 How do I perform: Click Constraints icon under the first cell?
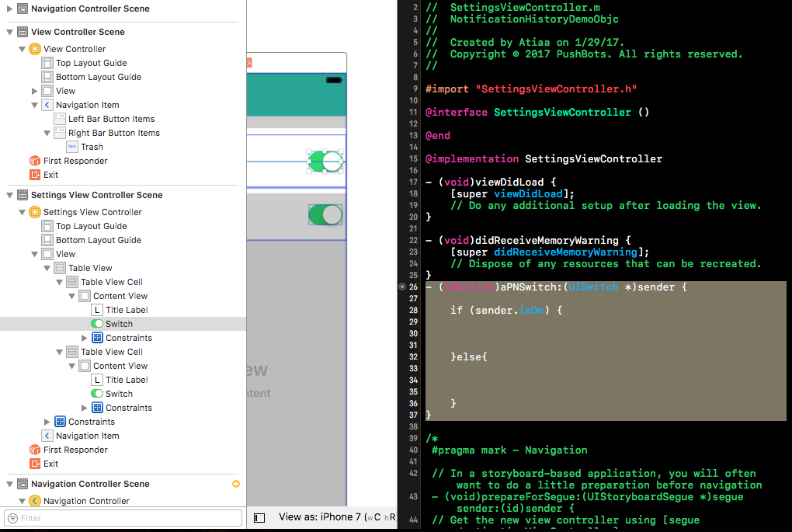click(98, 338)
